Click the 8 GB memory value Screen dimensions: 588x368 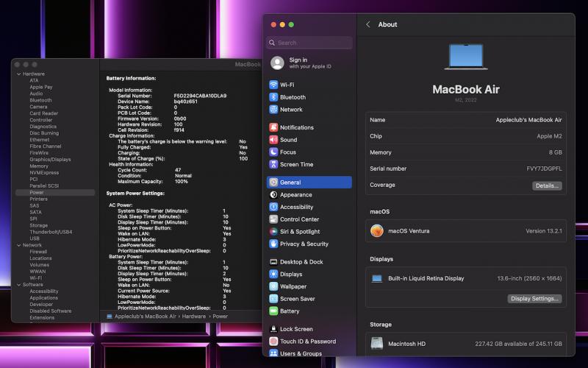point(556,152)
